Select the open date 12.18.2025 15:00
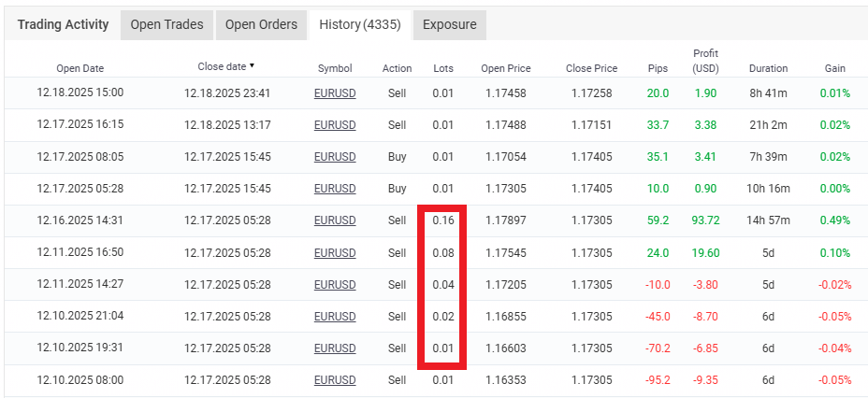Viewport: 868px width, 398px height. (80, 92)
